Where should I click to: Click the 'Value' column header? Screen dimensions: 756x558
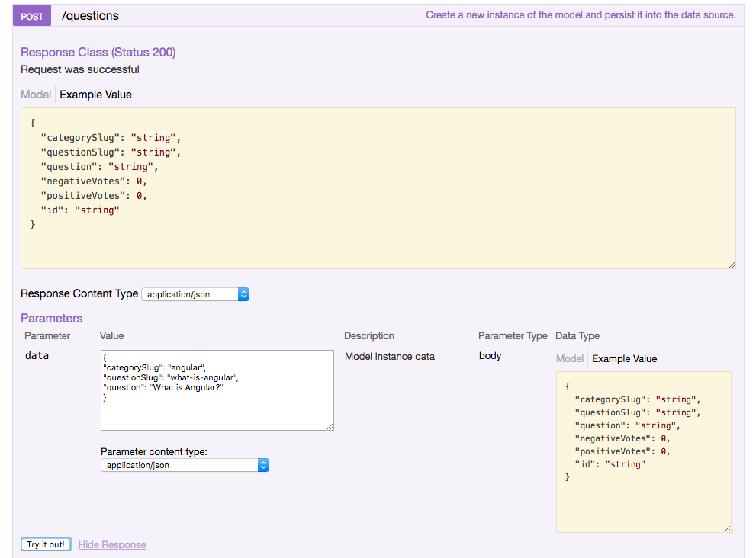[112, 335]
